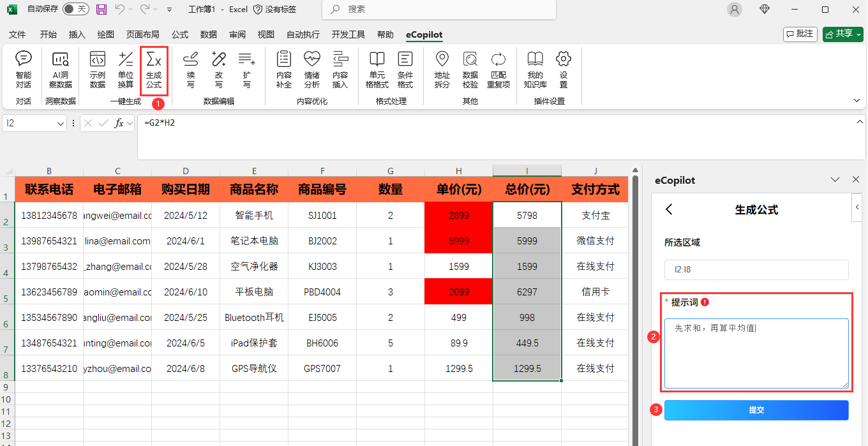Expand the formula bar
Viewport: 868px width, 446px height.
click(859, 122)
